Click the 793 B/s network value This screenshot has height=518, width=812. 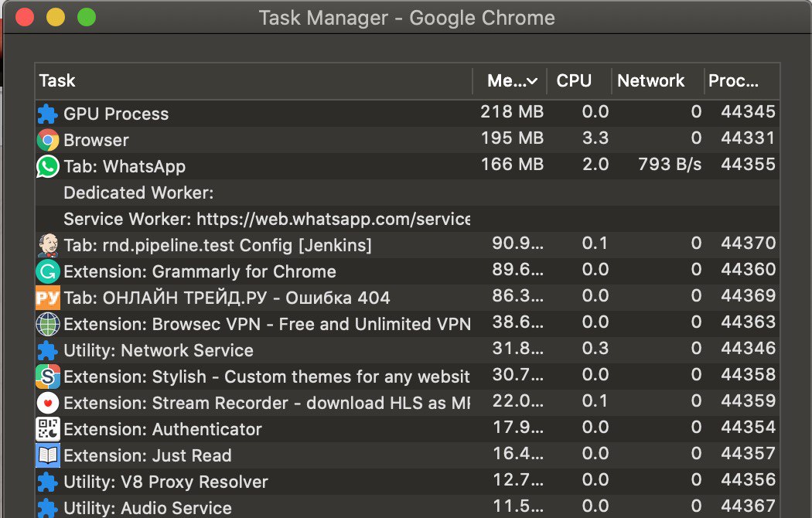[x=670, y=165]
